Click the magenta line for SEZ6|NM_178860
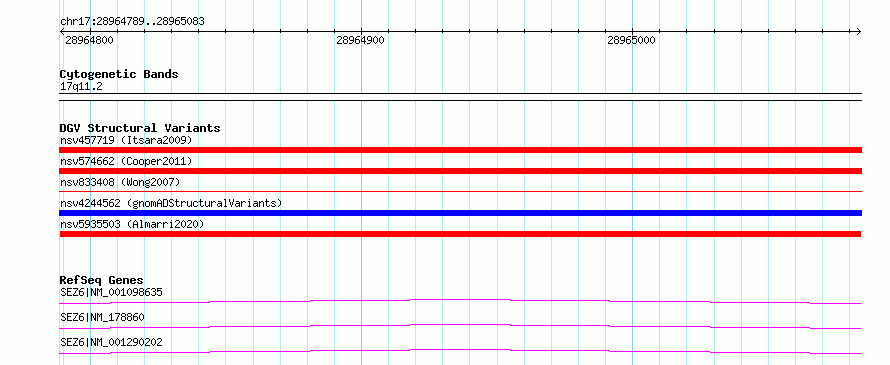Viewport: 890px width, 365px height. (x=460, y=326)
